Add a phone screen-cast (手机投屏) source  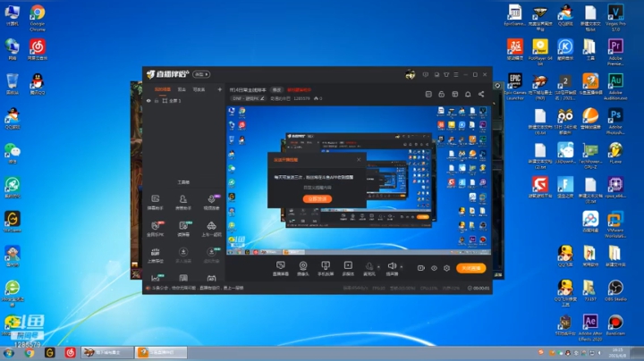(326, 268)
